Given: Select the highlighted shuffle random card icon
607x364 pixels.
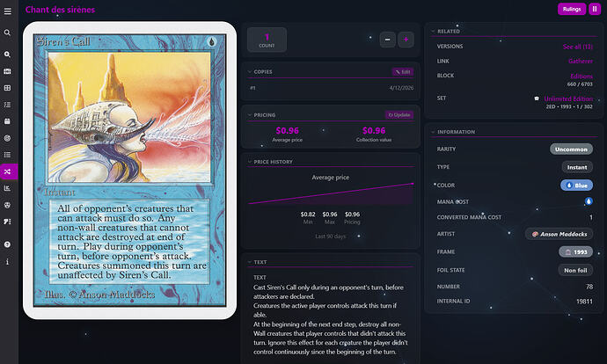Looking at the screenshot, I should tap(9, 171).
